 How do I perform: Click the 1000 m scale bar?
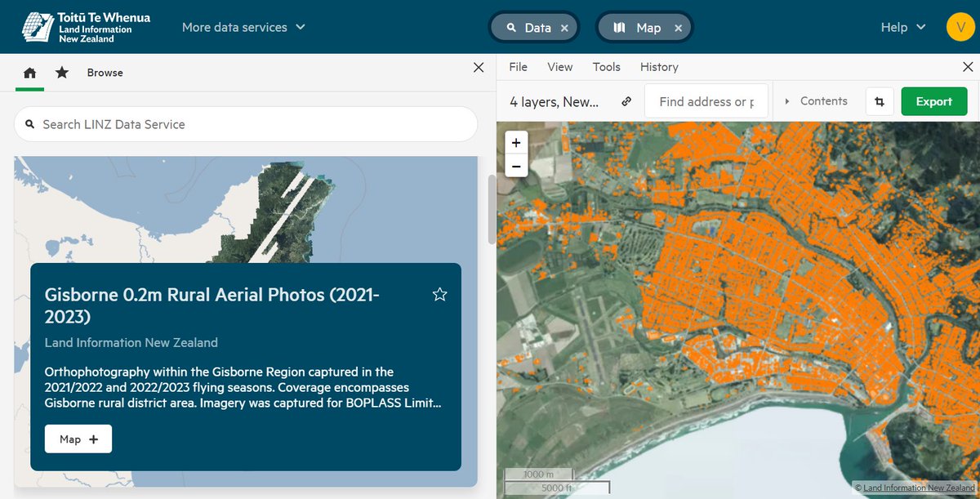(539, 474)
